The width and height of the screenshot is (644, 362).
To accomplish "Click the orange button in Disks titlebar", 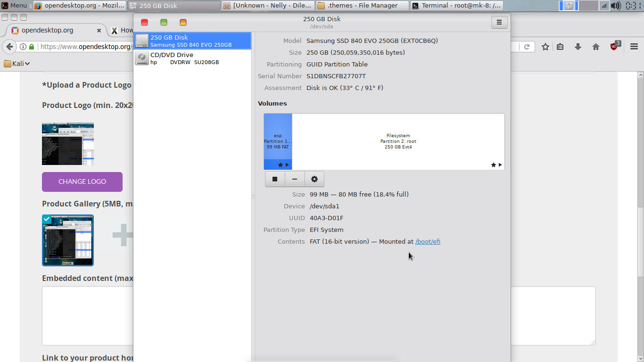I will coord(183,22).
